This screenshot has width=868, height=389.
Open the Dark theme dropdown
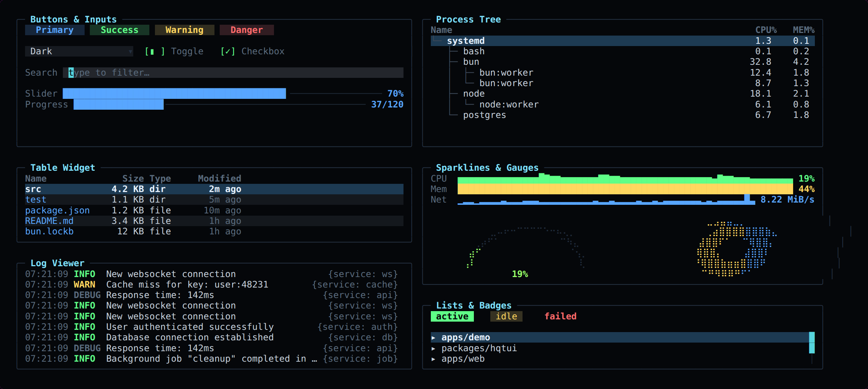pyautogui.click(x=79, y=51)
